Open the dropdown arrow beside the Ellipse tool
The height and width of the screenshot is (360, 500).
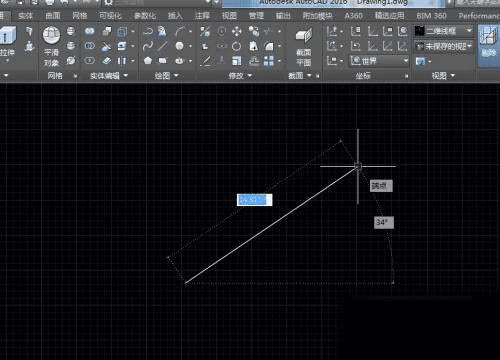[x=191, y=61]
